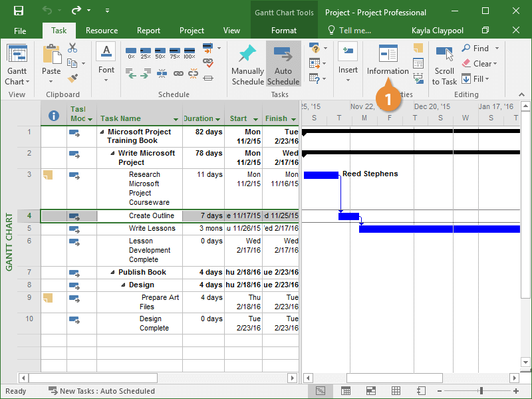Click the Format Painter brush icon

click(x=72, y=78)
